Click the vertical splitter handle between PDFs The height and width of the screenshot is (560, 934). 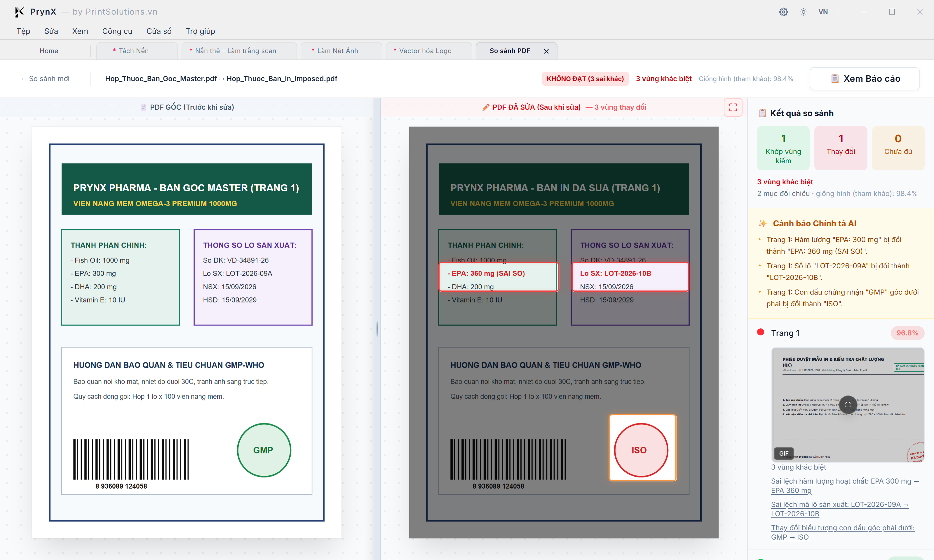pyautogui.click(x=377, y=329)
